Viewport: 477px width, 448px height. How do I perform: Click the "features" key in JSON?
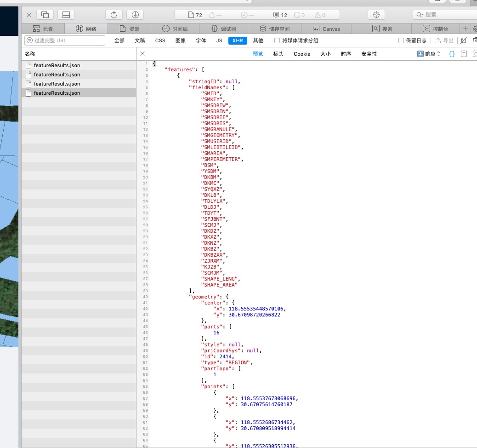pyautogui.click(x=180, y=69)
